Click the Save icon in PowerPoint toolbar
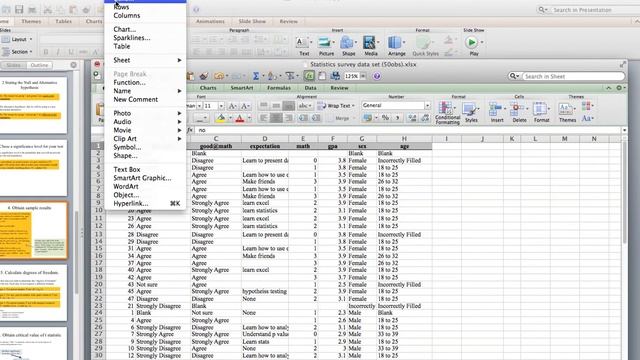Screen dimensions: 640x360 [19, 9]
